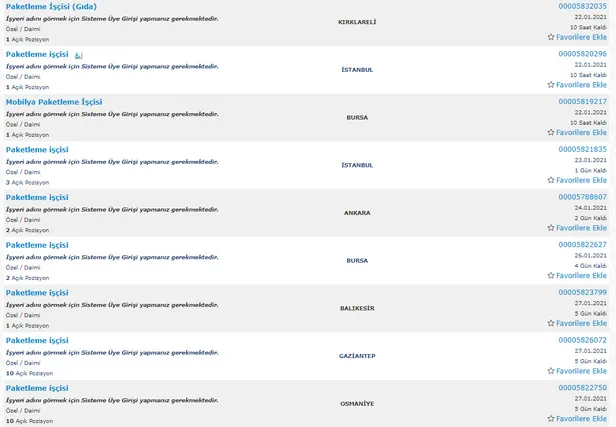Star the Mobilya Paketleme İşçisi listing
This screenshot has height=427, width=616.
pos(551,132)
